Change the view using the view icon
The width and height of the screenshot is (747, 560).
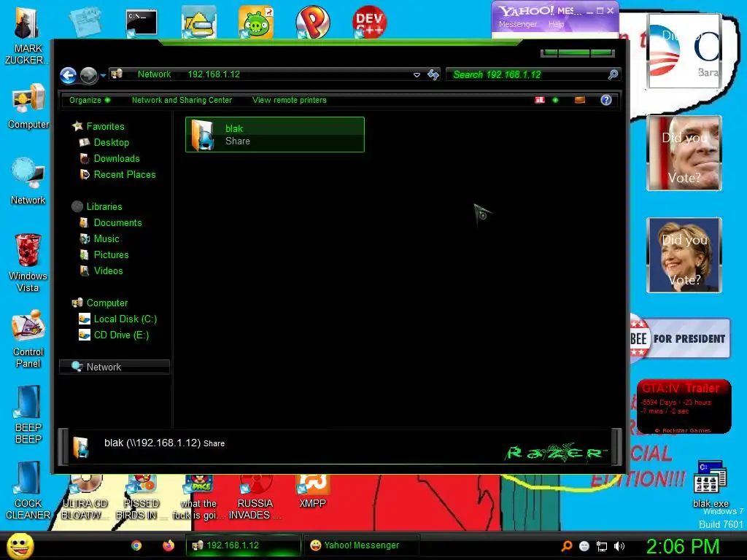click(x=540, y=100)
